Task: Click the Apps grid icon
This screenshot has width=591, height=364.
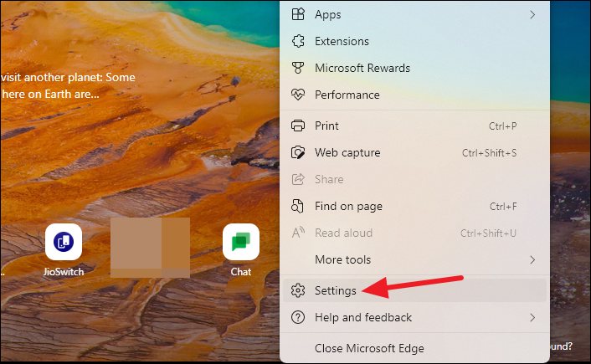Action: pos(298,14)
